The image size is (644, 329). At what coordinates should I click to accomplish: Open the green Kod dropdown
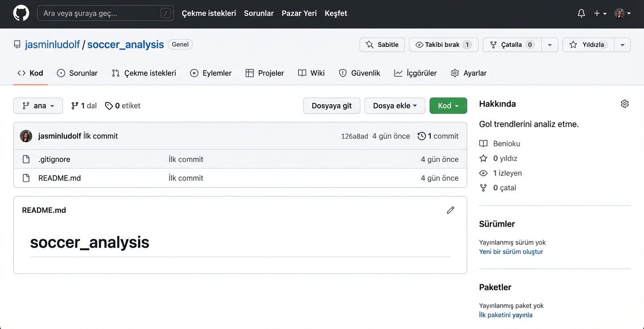pyautogui.click(x=448, y=106)
